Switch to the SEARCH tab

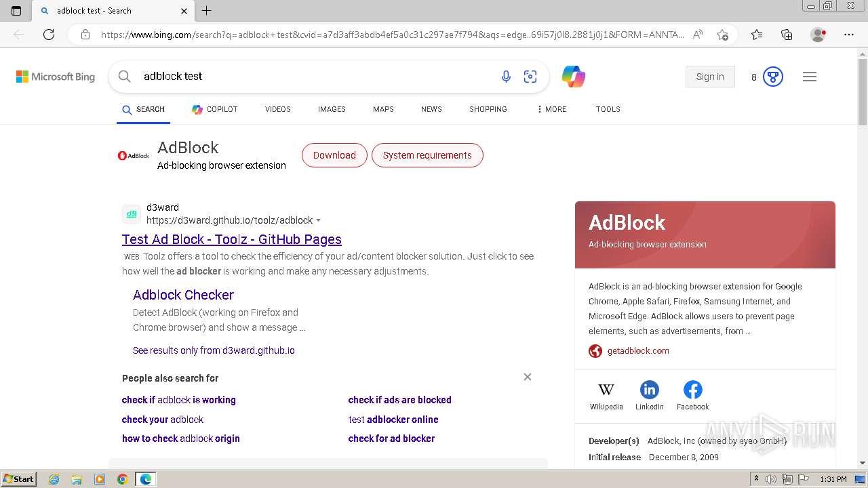pos(143,109)
